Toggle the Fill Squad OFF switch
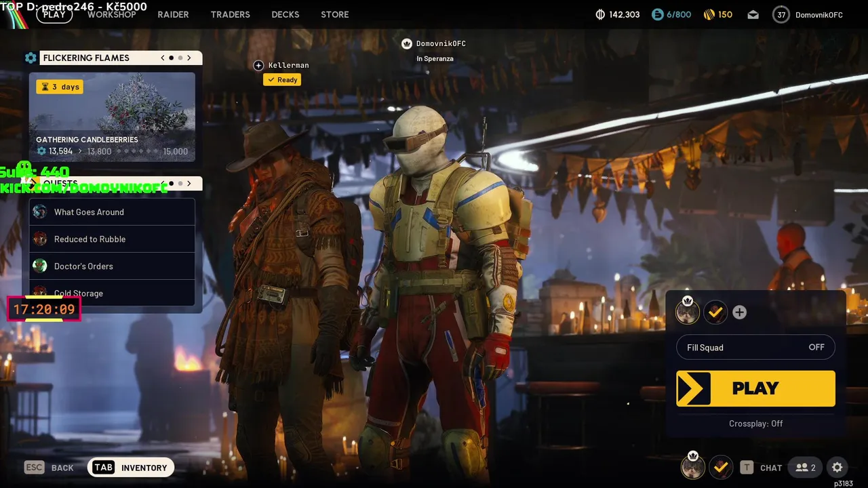Viewport: 868px width, 488px height. coord(755,348)
